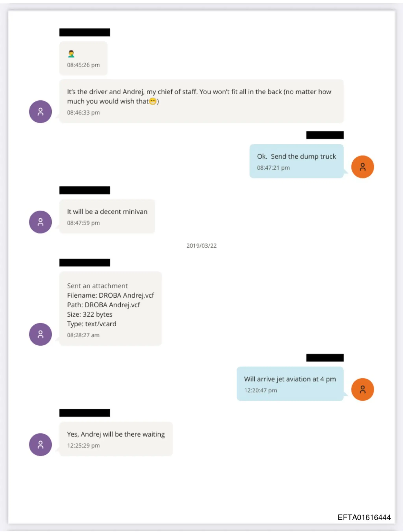Image resolution: width=403 pixels, height=532 pixels.
Task: Click the 08:46:33 pm timestamp
Action: click(83, 112)
